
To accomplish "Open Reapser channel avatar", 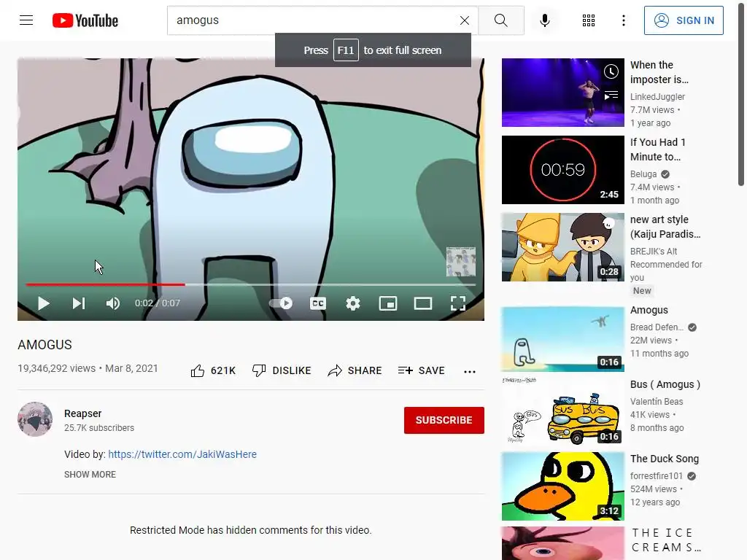I will tap(35, 419).
